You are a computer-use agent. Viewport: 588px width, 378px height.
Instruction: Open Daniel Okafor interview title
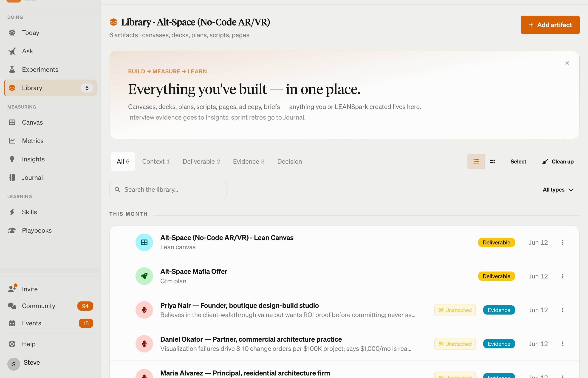pyautogui.click(x=251, y=339)
